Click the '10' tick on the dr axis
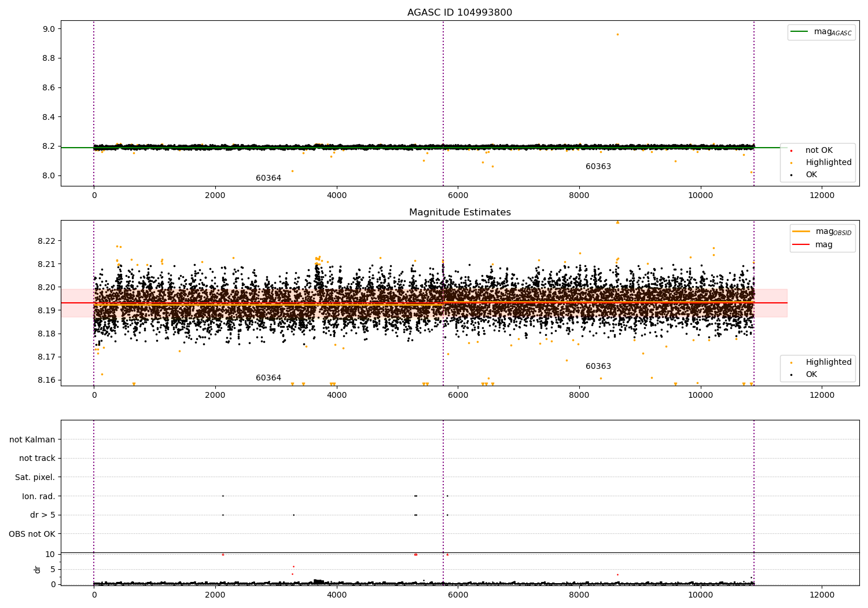The width and height of the screenshot is (868, 608). click(50, 555)
